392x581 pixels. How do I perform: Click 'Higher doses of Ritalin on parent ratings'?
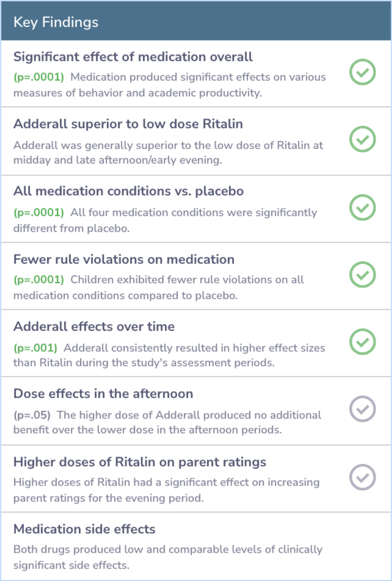tap(140, 462)
